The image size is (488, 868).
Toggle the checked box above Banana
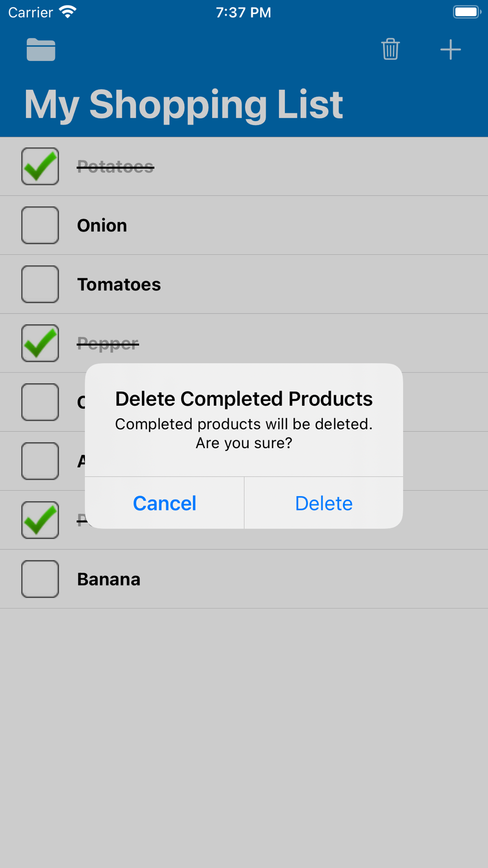(40, 520)
